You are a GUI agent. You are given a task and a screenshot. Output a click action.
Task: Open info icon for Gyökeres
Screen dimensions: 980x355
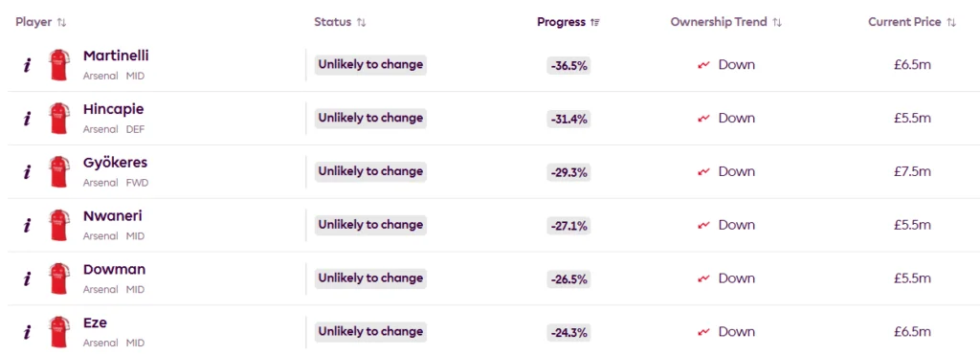pos(27,172)
